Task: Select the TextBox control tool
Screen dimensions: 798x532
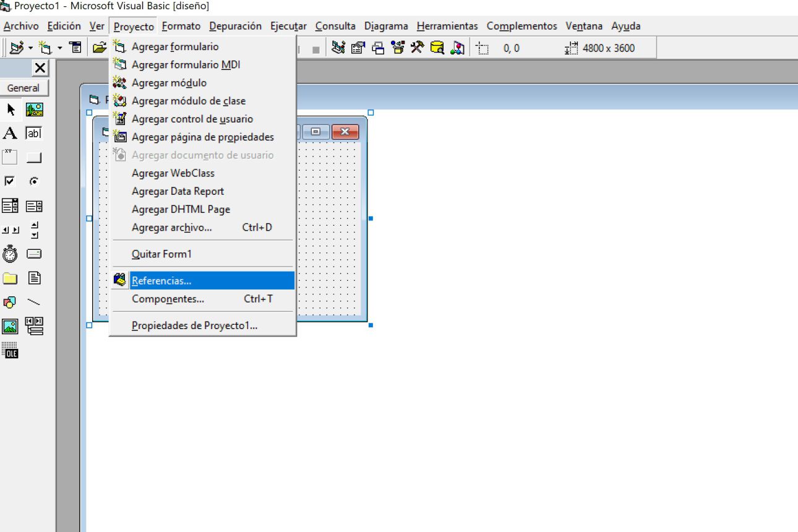Action: pos(34,134)
